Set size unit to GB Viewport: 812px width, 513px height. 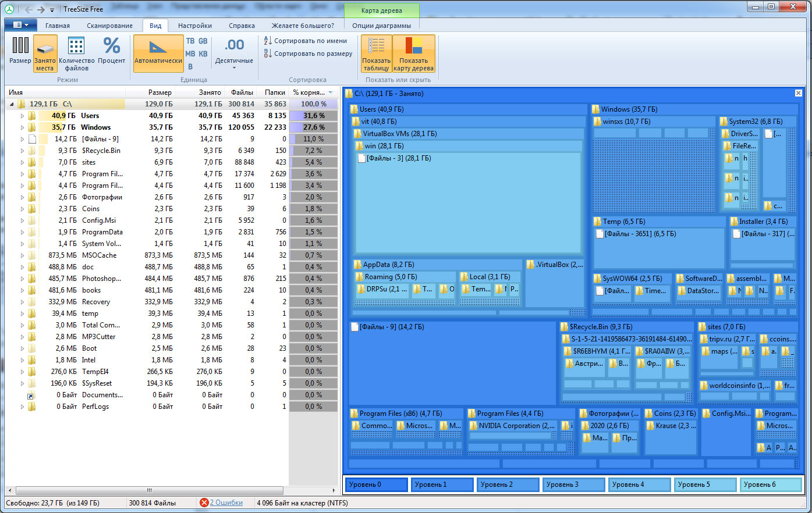(203, 41)
